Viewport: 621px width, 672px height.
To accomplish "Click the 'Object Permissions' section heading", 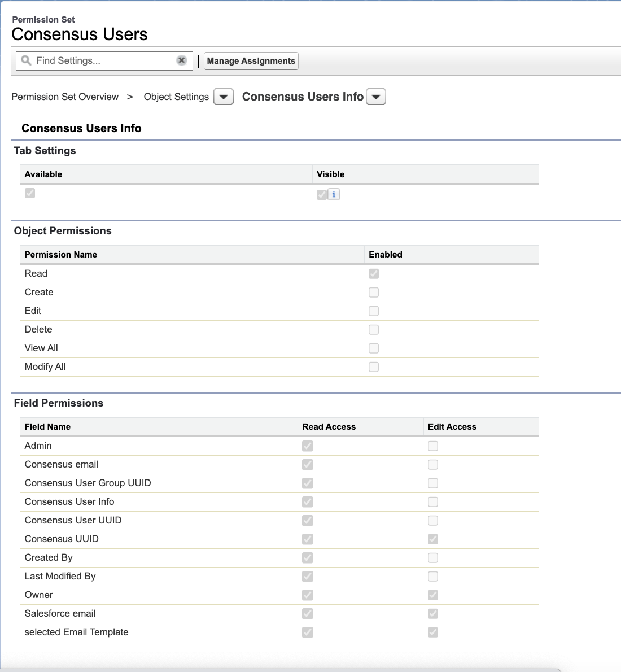I will coord(63,231).
